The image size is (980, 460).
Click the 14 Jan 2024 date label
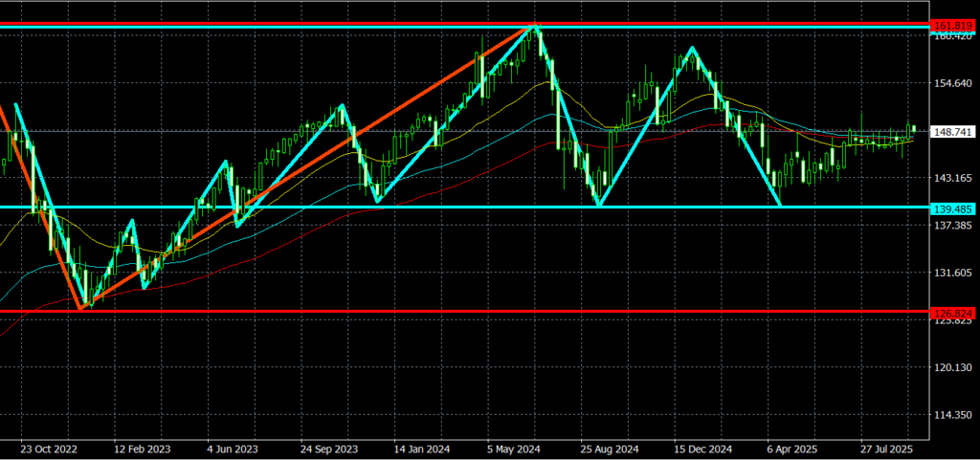(x=422, y=449)
